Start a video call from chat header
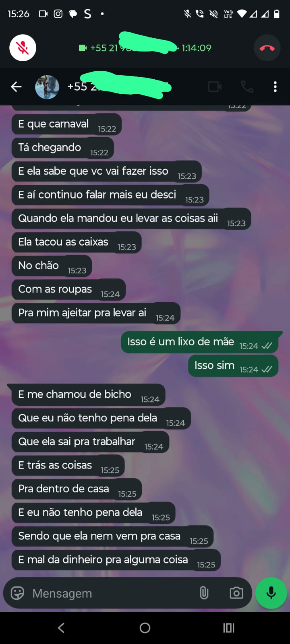This screenshot has width=290, height=644. click(215, 87)
